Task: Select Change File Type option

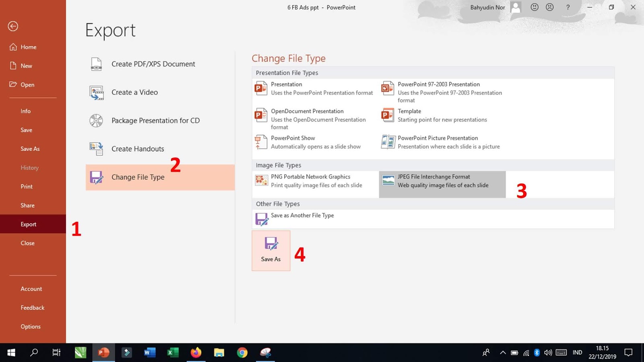Action: (160, 177)
